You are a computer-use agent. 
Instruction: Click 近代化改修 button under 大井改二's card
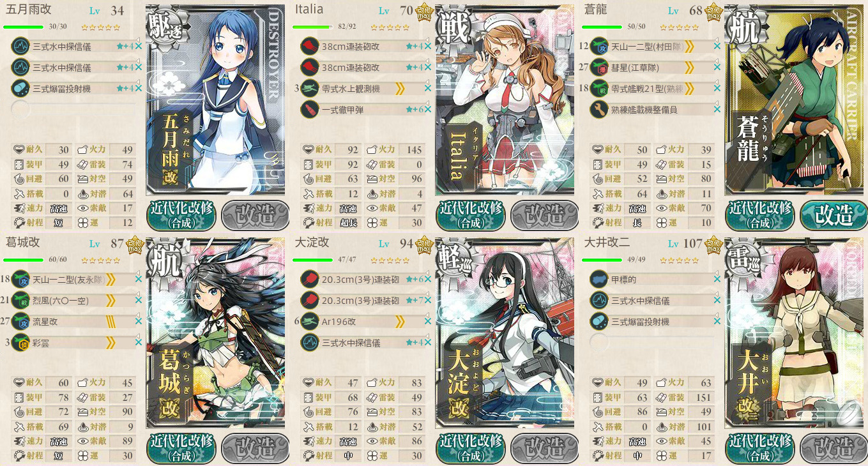pyautogui.click(x=760, y=448)
